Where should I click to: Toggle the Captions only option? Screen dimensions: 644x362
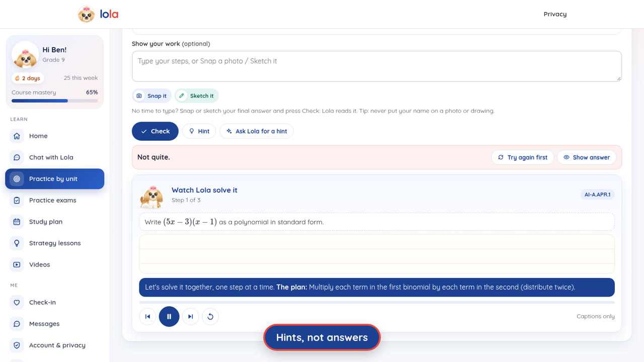pos(596,316)
